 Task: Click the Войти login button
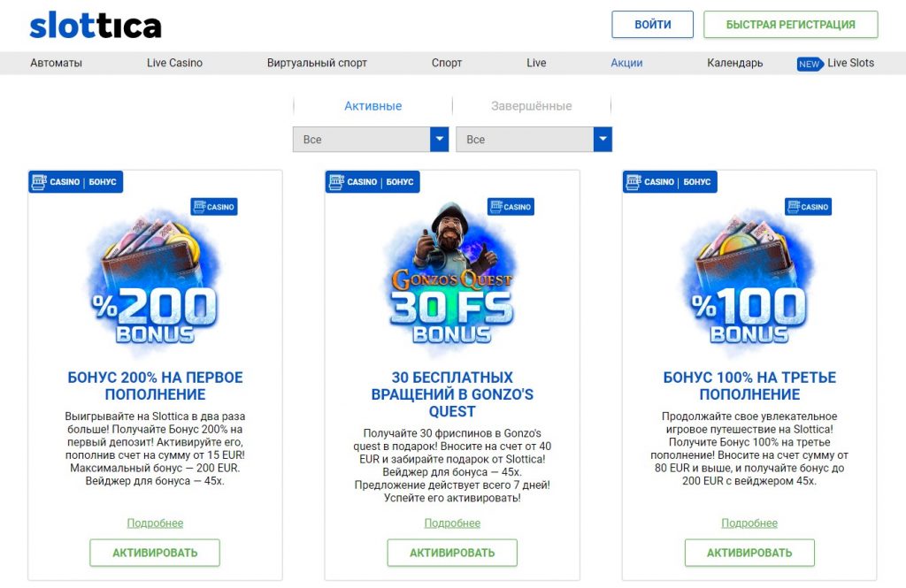[652, 25]
